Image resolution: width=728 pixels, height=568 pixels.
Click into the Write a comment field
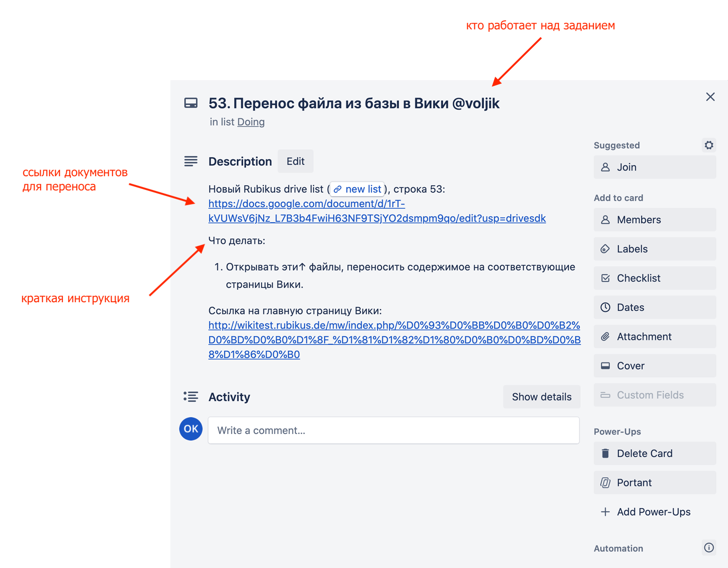click(393, 431)
